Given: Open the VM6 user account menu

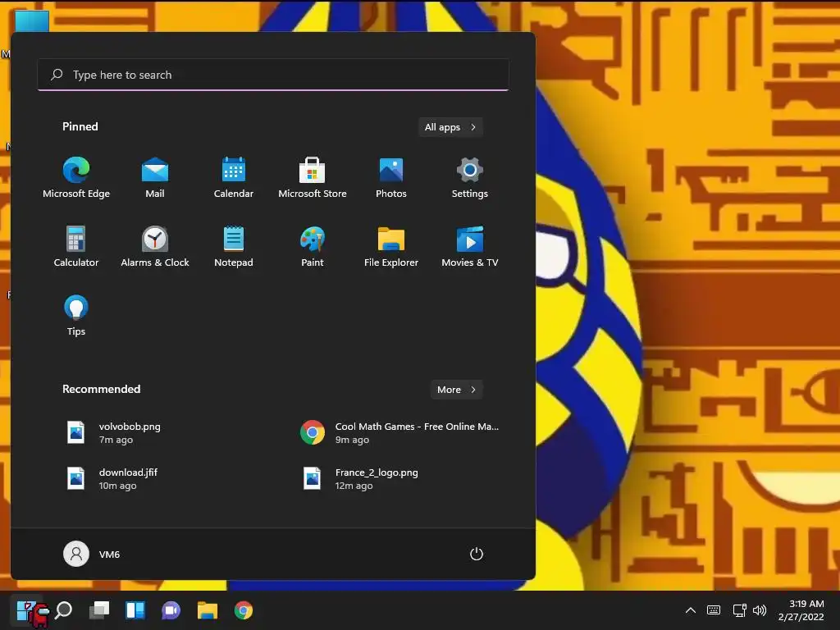Looking at the screenshot, I should 92,554.
